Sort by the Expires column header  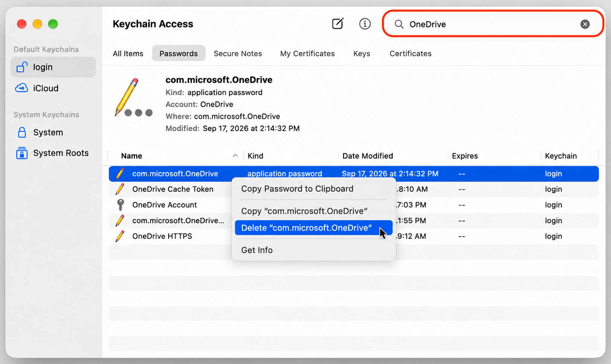coord(465,156)
